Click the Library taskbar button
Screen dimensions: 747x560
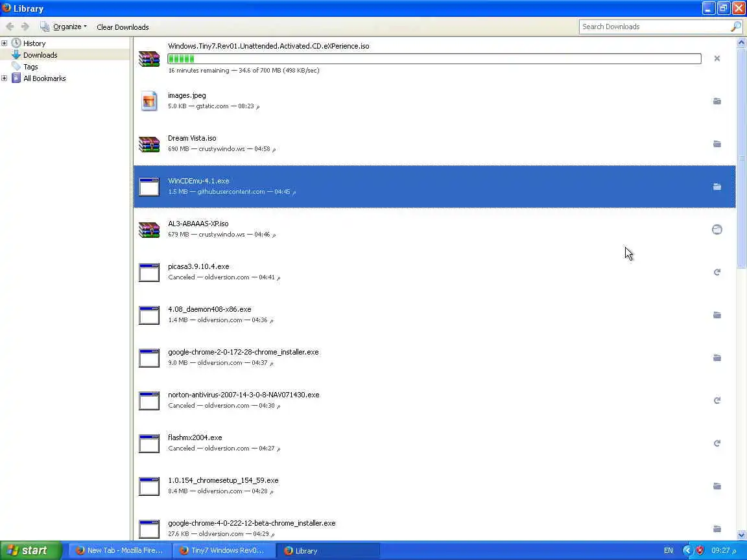[x=329, y=550]
